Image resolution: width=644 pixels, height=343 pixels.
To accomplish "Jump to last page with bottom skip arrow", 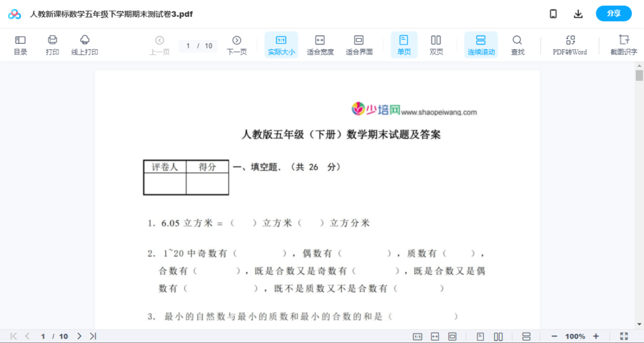I will tap(93, 336).
